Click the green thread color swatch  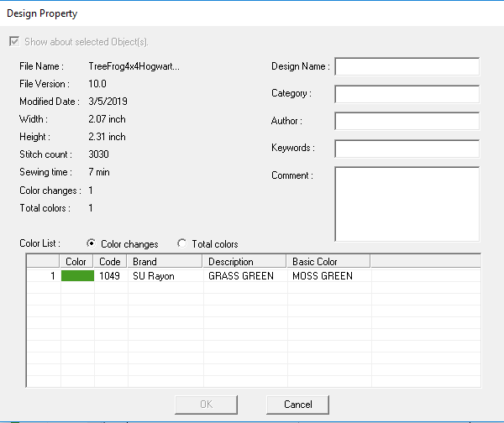pos(77,276)
